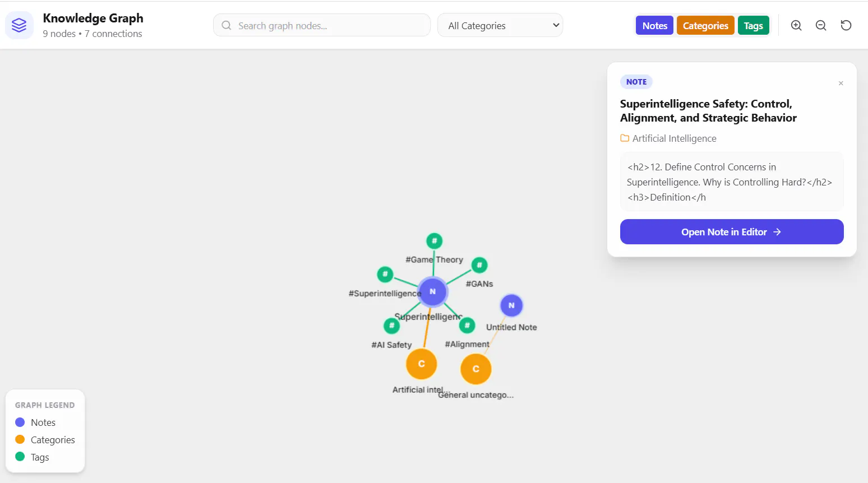Click the folder icon beside Artificial Intelligence
Image resolution: width=868 pixels, height=483 pixels.
click(625, 138)
